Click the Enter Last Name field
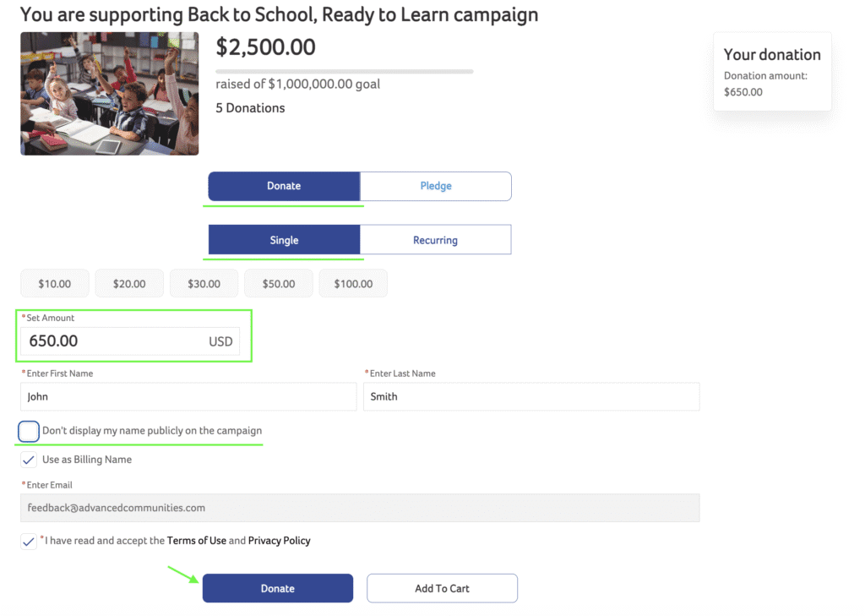865x616 pixels. coord(530,396)
